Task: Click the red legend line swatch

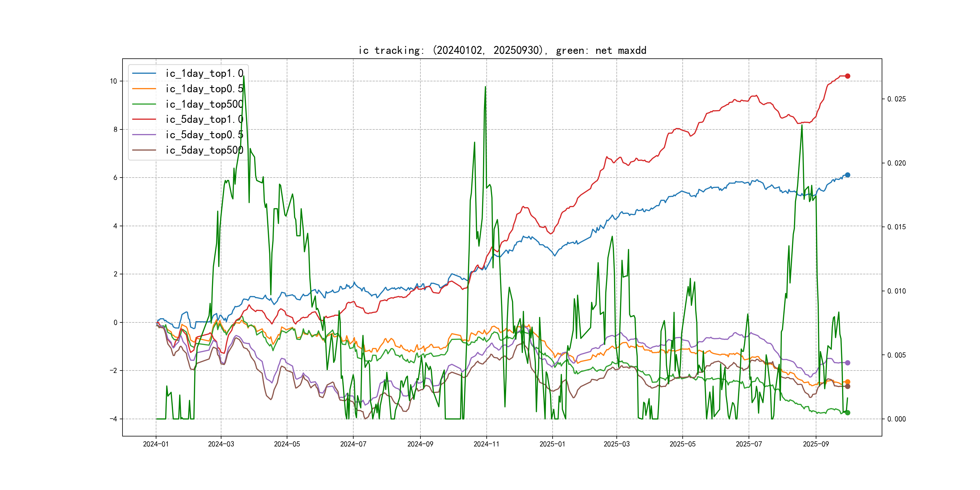Action: pos(144,119)
